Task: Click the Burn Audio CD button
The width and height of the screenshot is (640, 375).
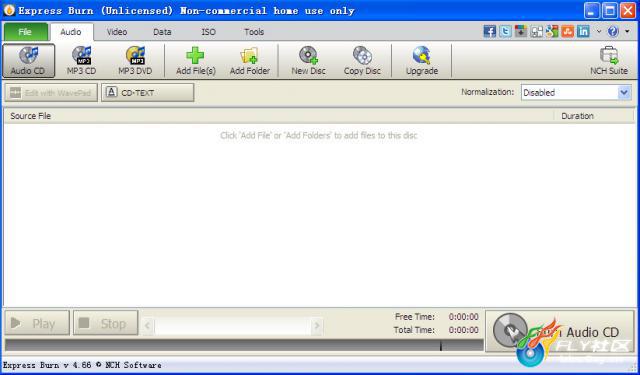Action: (x=560, y=331)
